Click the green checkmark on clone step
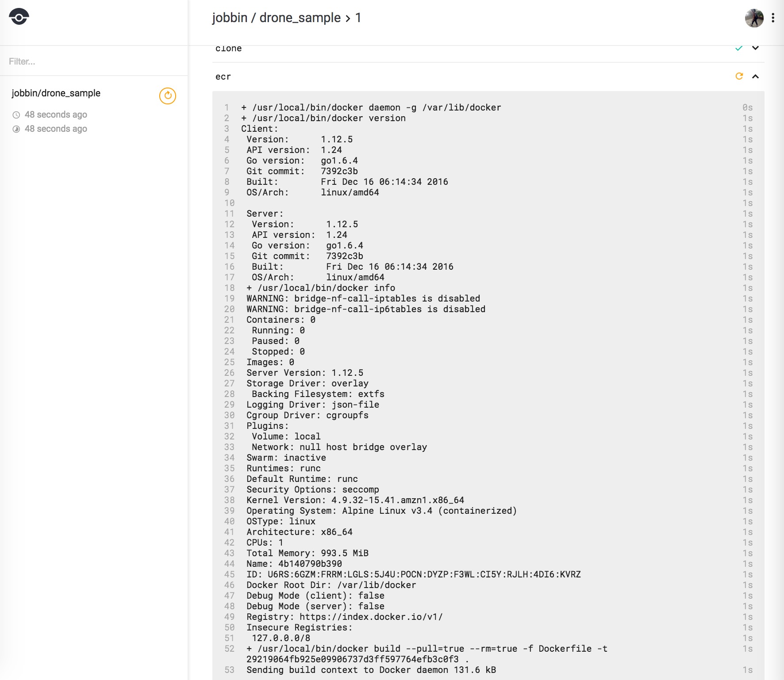The height and width of the screenshot is (680, 784). click(738, 48)
